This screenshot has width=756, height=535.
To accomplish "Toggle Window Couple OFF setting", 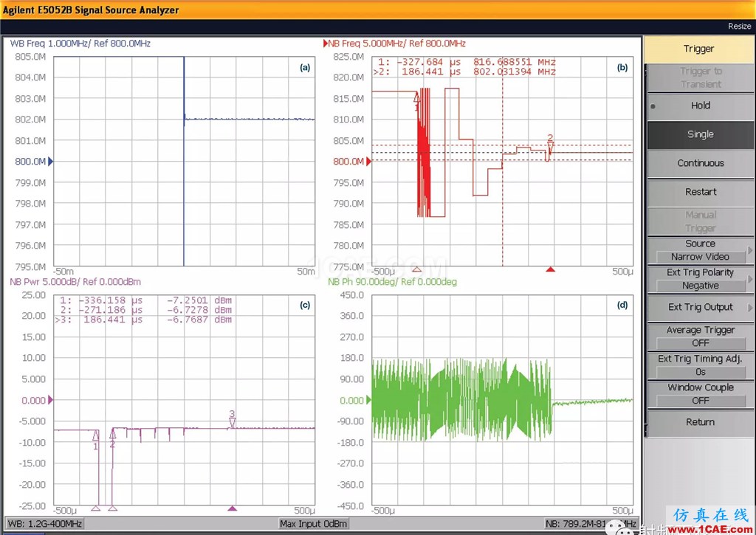I will coord(700,394).
